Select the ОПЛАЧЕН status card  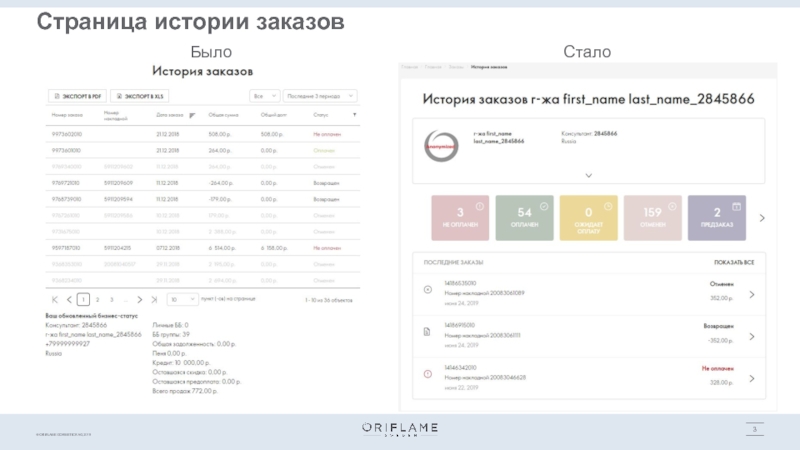524,218
